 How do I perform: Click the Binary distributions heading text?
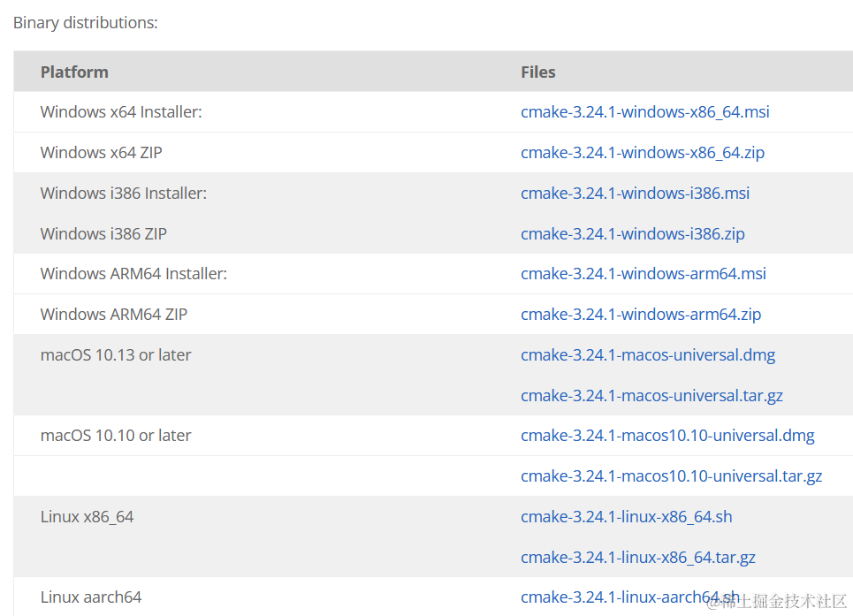click(85, 23)
